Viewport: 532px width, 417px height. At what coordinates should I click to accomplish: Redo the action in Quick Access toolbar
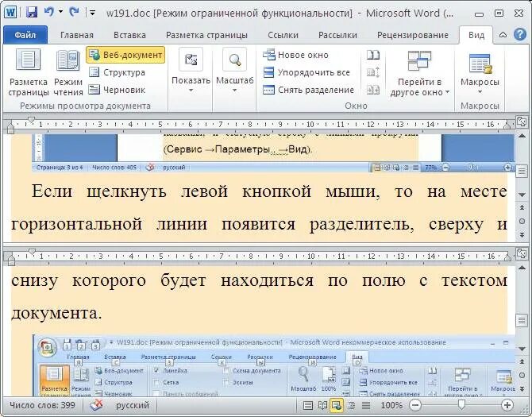(x=74, y=12)
